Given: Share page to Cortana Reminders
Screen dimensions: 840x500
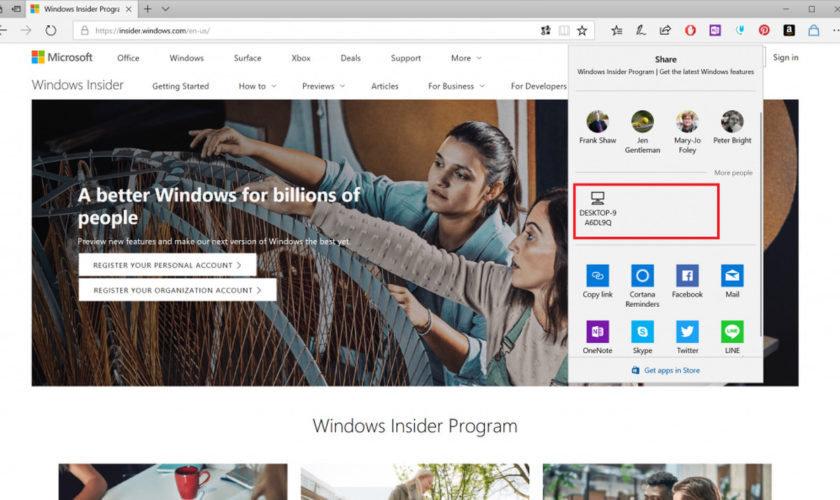Looking at the screenshot, I should (642, 276).
